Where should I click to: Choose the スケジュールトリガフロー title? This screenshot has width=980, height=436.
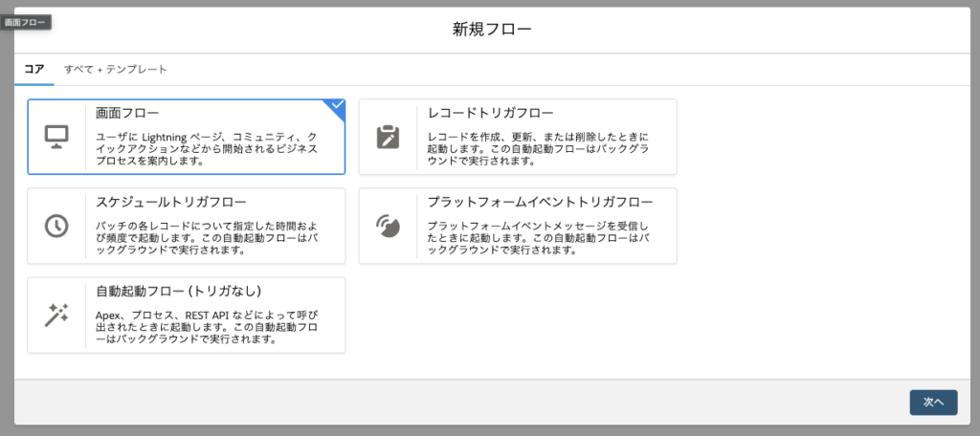(170, 203)
